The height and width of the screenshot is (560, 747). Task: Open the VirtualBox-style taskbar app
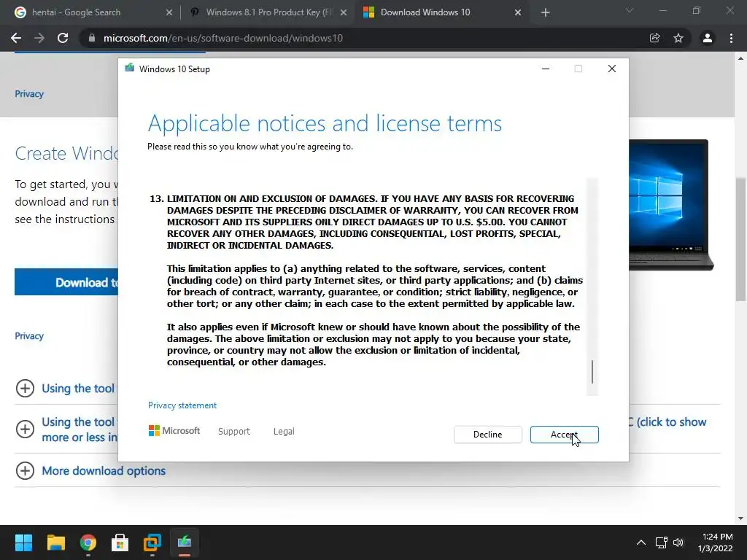click(152, 542)
